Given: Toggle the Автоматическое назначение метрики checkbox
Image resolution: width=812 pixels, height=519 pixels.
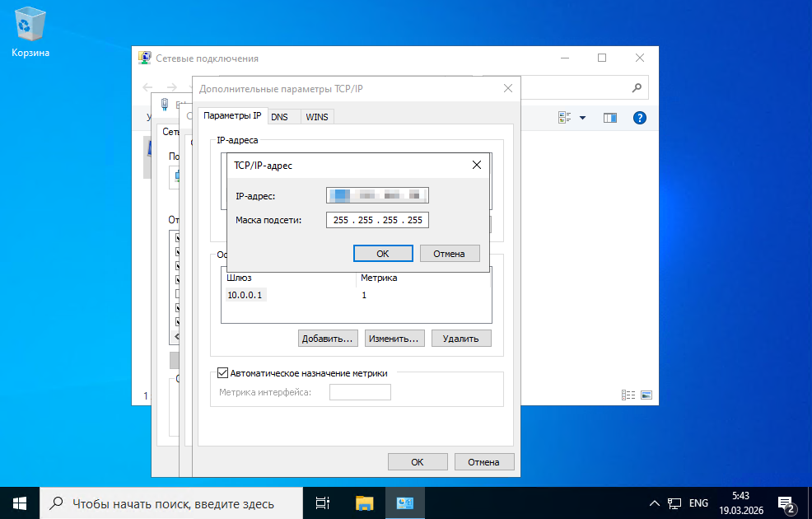Looking at the screenshot, I should pyautogui.click(x=222, y=373).
